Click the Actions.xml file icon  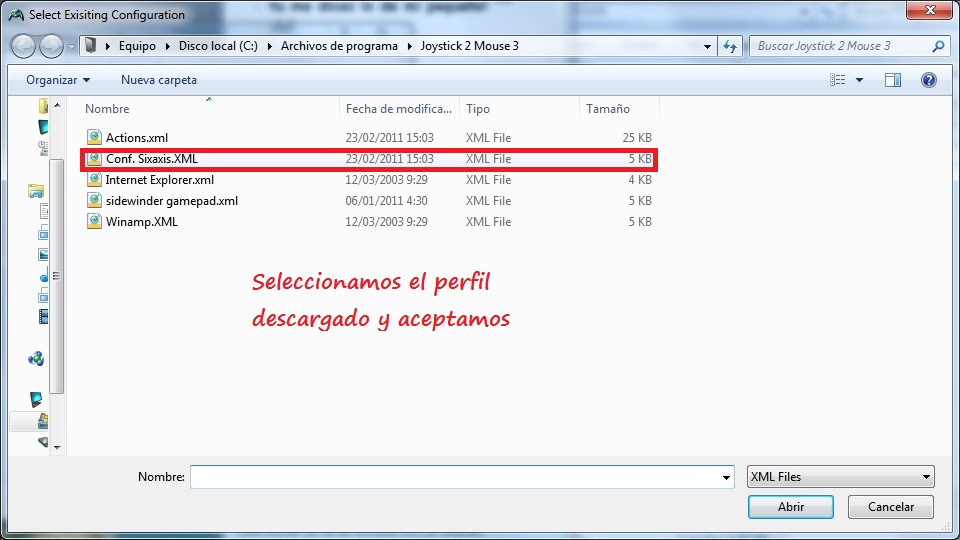click(94, 137)
